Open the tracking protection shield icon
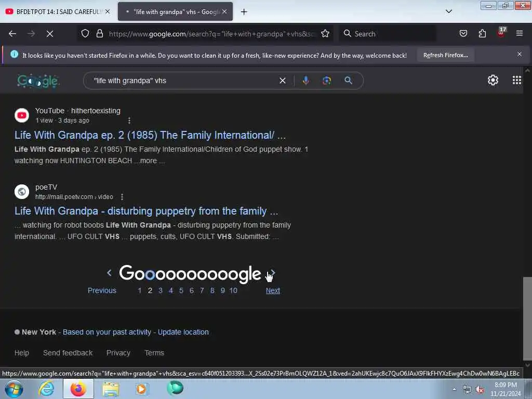The height and width of the screenshot is (399, 532). coord(85,34)
